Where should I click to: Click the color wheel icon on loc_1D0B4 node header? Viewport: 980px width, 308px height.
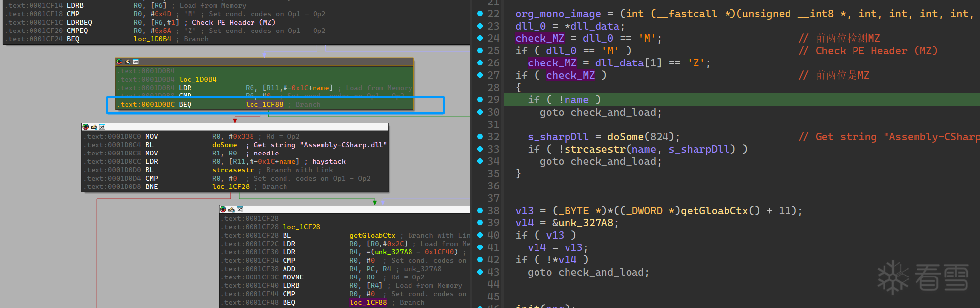click(119, 62)
